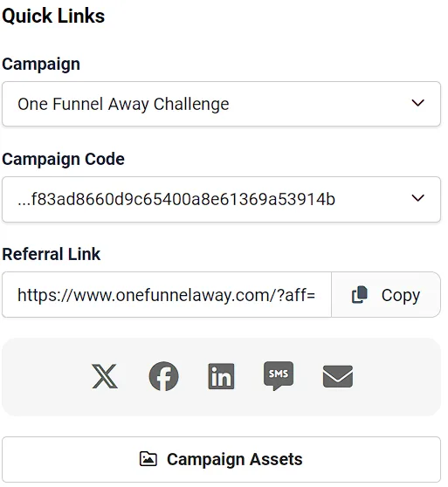Click the Campaign Code label
448x487 pixels.
[64, 160]
